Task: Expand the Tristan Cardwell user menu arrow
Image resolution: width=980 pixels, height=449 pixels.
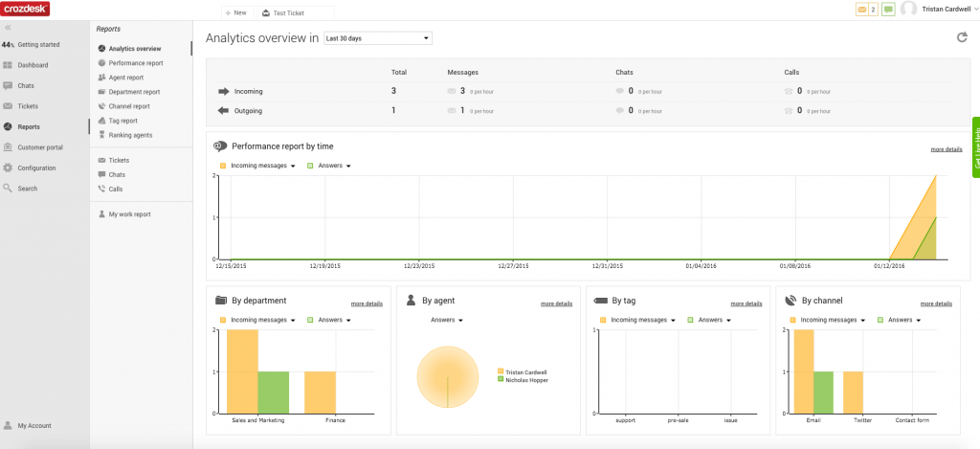Action: [x=975, y=10]
